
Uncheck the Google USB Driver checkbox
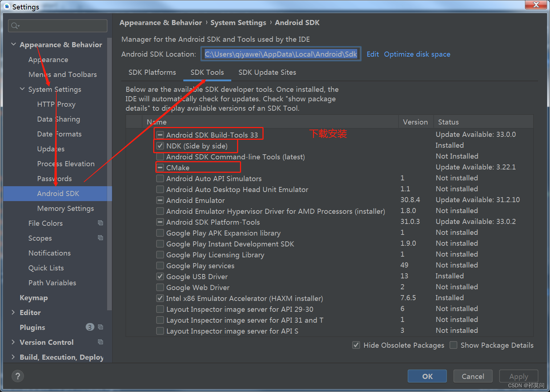point(160,277)
